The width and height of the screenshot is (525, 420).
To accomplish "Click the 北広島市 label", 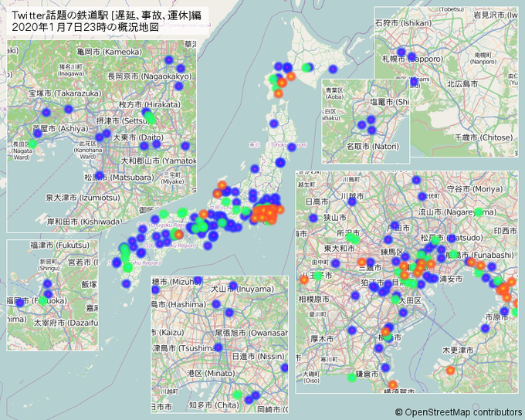I will pos(462,83).
